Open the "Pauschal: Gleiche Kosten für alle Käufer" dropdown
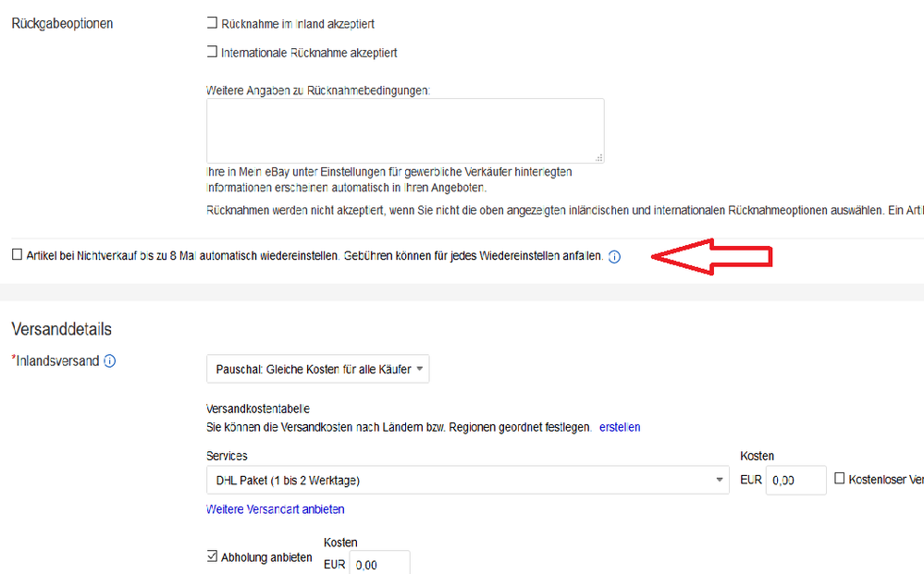924x574 pixels. (x=318, y=368)
